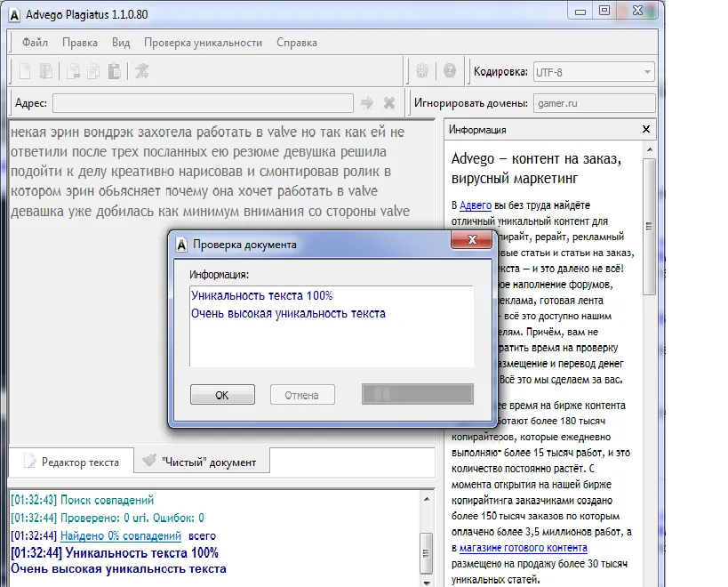The height and width of the screenshot is (587, 728).
Task: Open settings with the gear icon
Action: click(x=423, y=72)
